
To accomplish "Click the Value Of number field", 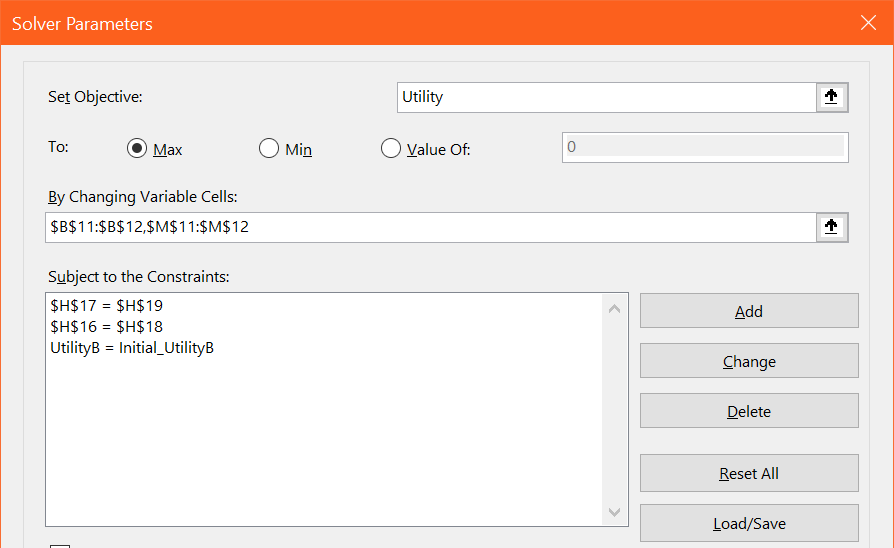I will click(x=704, y=147).
